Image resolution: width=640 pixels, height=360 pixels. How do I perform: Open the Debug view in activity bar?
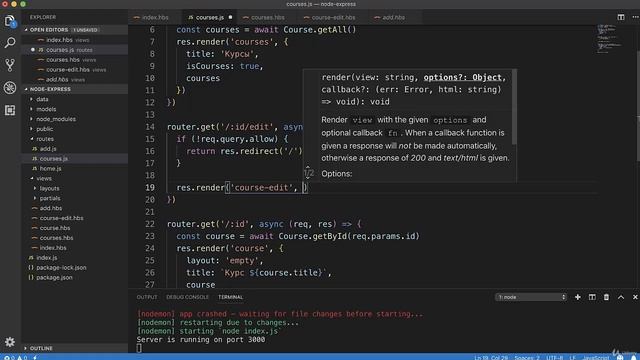pos(10,87)
